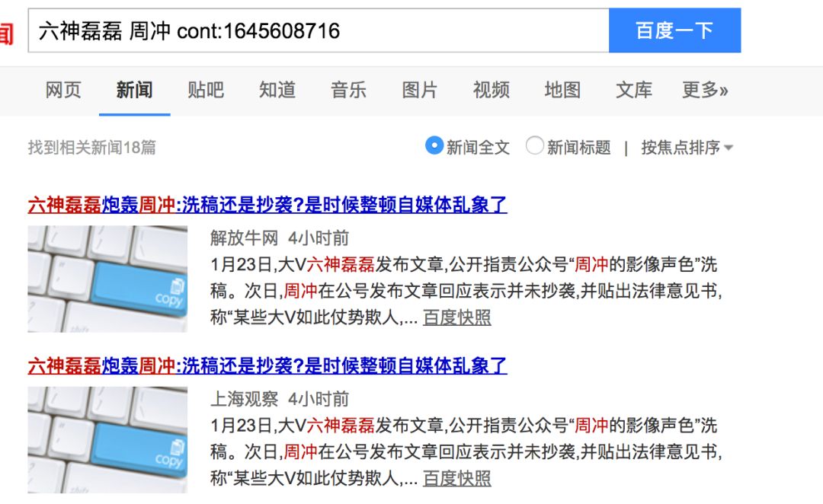Click the 解放牛网 source label

click(x=244, y=238)
